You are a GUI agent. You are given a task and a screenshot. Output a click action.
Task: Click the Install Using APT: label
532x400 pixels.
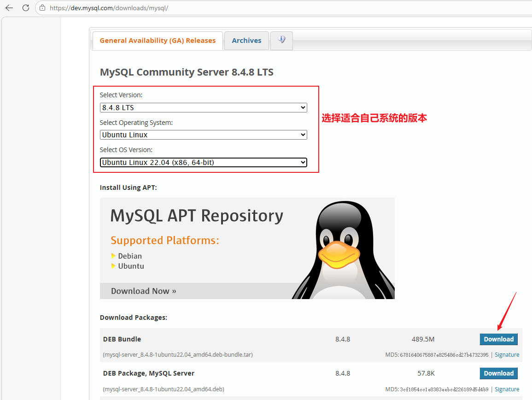pos(128,188)
